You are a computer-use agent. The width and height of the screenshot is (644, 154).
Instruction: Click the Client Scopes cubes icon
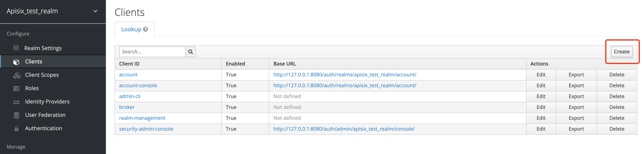[17, 75]
